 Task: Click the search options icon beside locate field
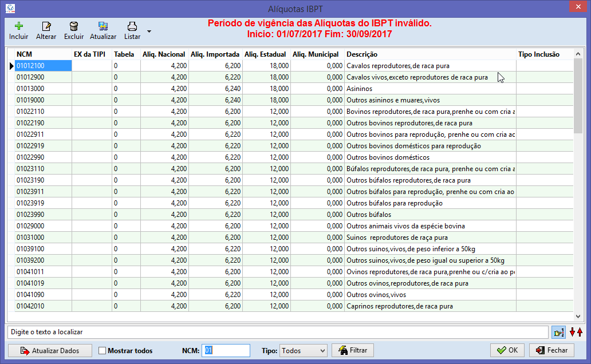point(558,332)
